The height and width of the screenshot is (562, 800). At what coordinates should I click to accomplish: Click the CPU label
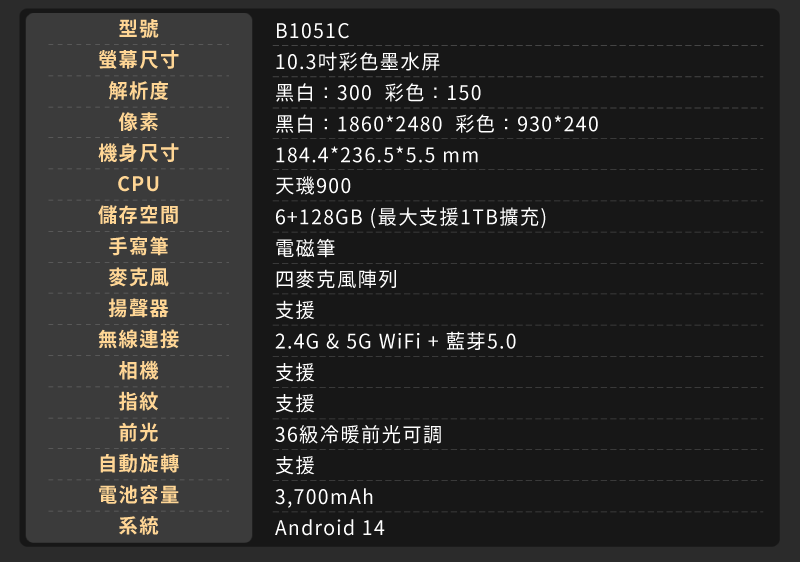(139, 184)
